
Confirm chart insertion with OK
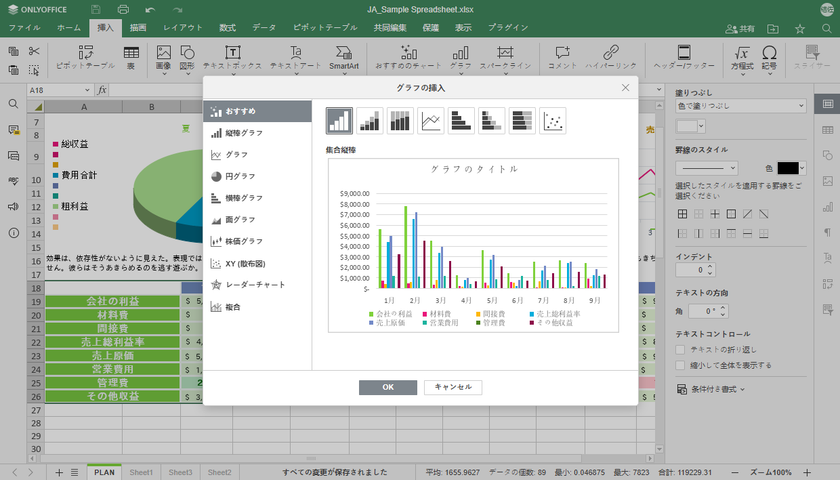(386, 387)
